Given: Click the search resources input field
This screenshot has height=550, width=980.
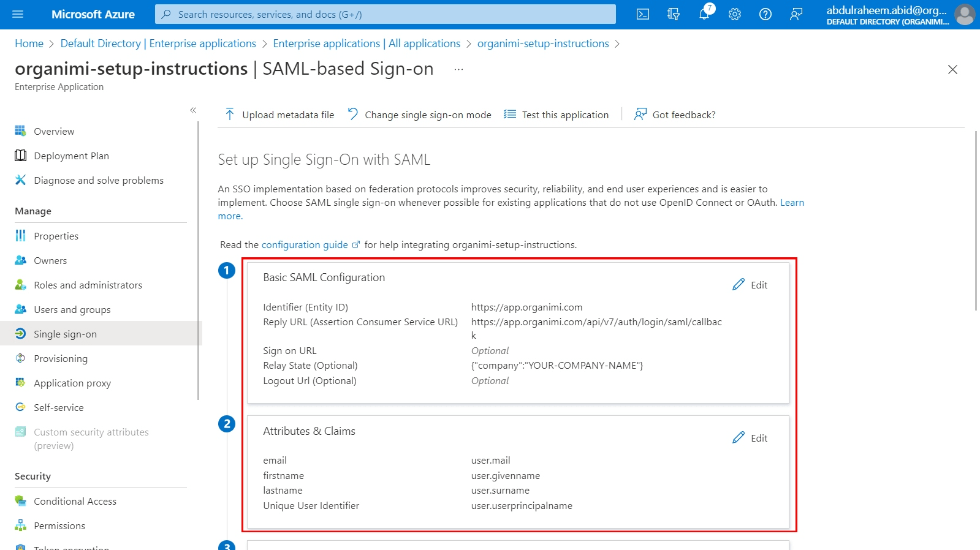Looking at the screenshot, I should [x=386, y=14].
